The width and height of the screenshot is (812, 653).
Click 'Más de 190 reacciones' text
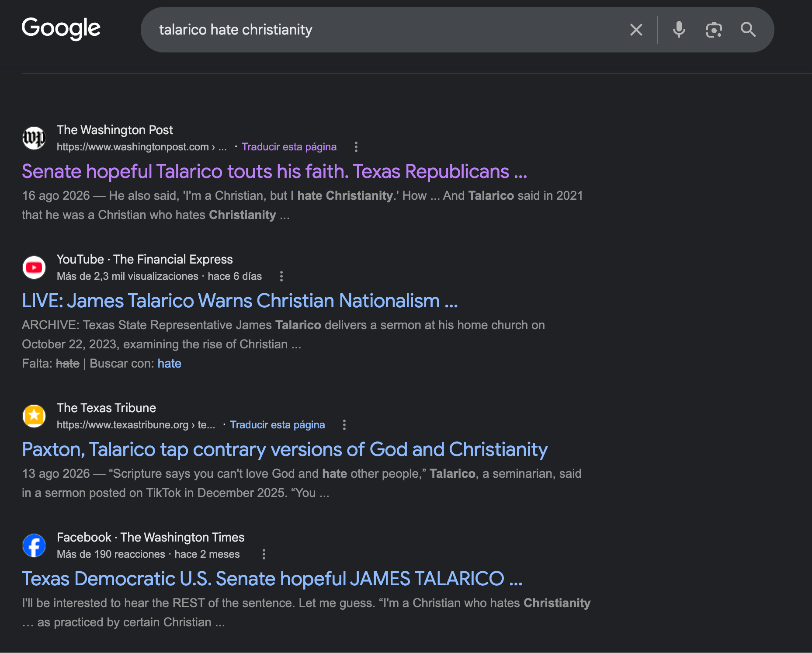[x=111, y=554]
